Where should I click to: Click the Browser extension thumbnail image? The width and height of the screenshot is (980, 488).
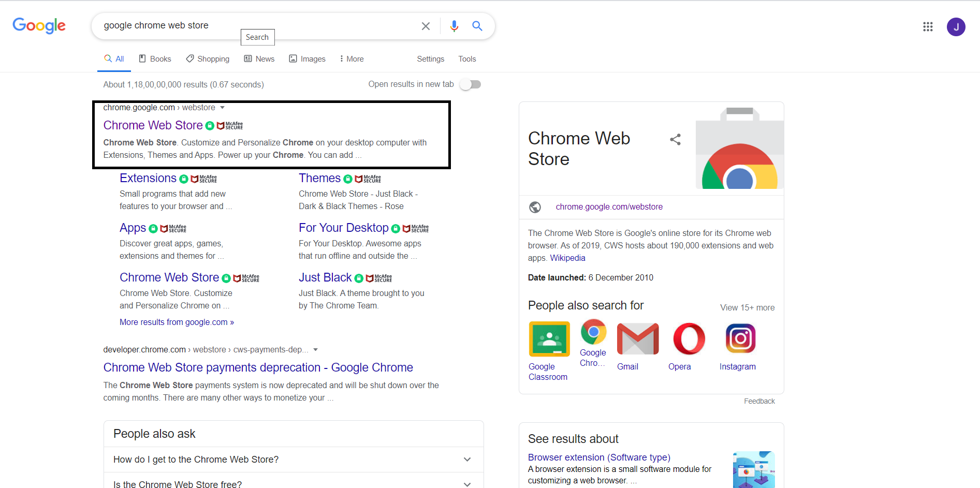click(754, 469)
